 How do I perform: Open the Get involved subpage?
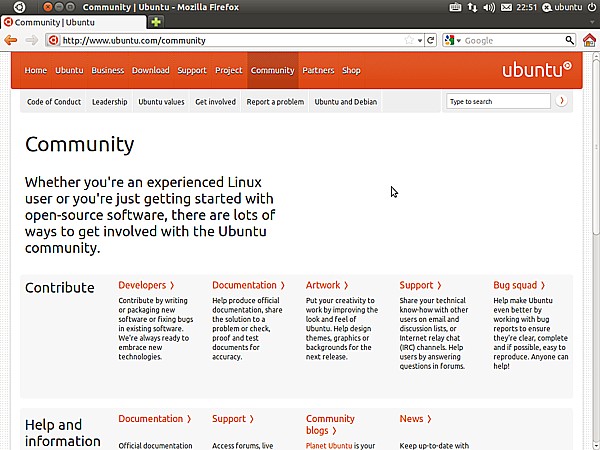click(215, 102)
